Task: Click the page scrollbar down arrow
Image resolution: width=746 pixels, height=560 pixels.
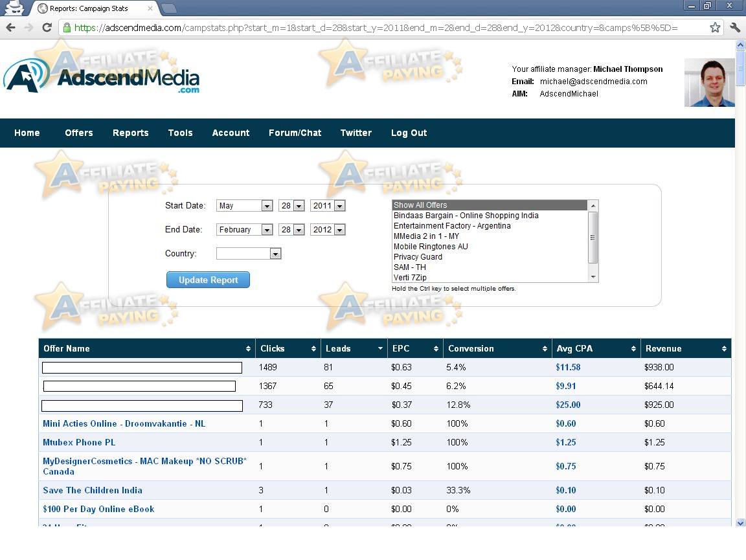Action: (x=740, y=523)
